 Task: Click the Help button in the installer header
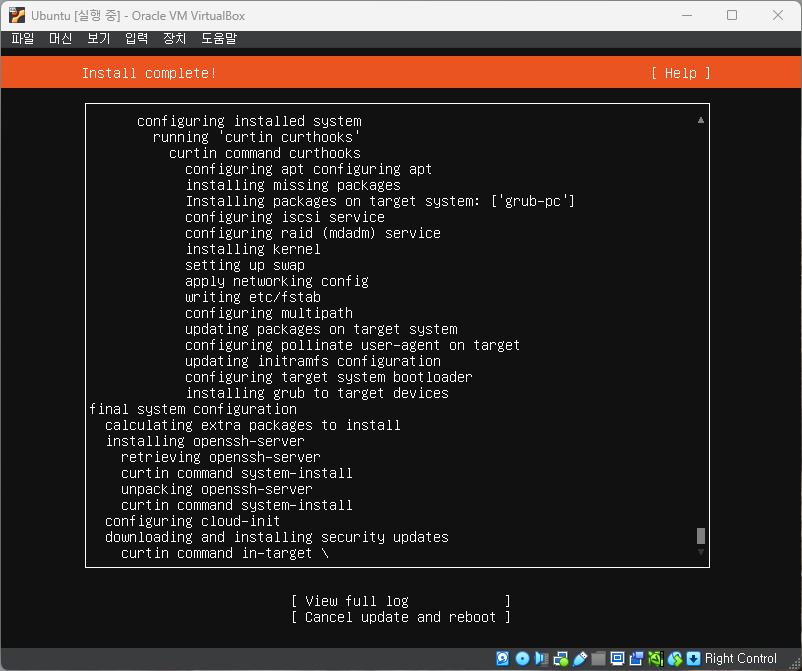(681, 73)
